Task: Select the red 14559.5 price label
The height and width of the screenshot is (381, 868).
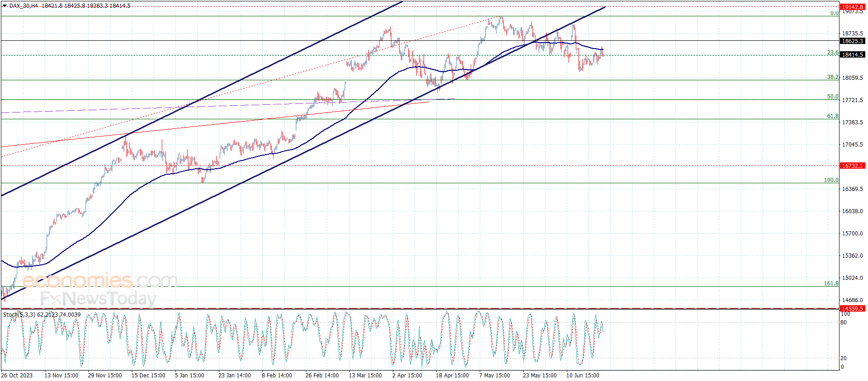Action: pos(852,308)
